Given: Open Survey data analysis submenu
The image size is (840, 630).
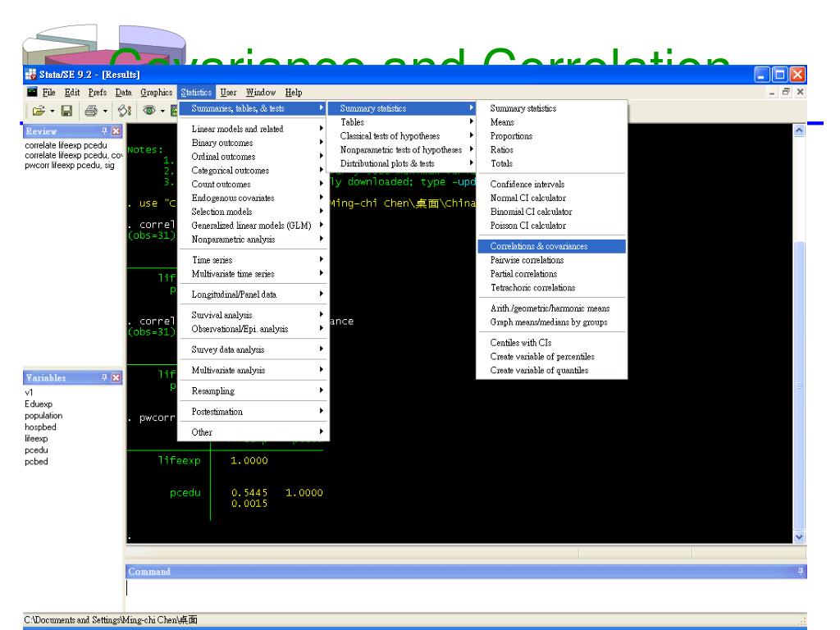Looking at the screenshot, I should pos(253,349).
